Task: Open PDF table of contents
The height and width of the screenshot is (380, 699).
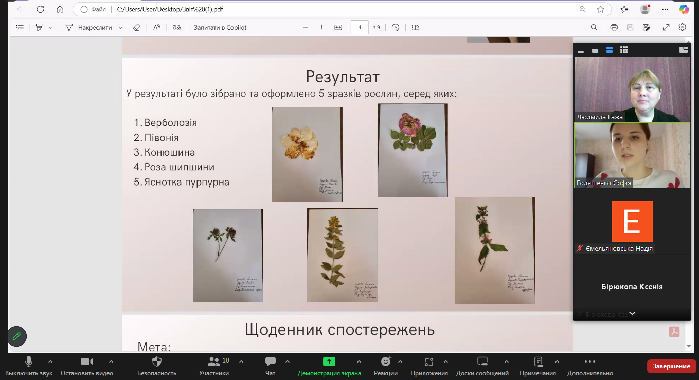Action: 20,27
